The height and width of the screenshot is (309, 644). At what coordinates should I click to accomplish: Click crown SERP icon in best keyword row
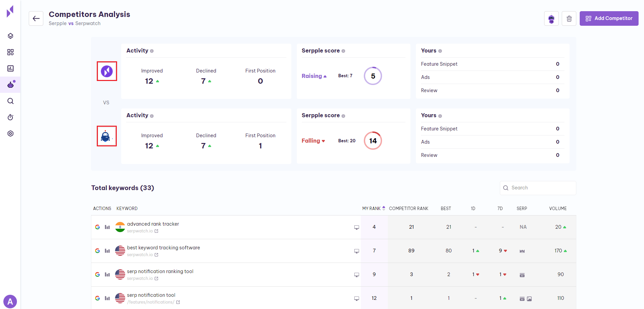[522, 251]
